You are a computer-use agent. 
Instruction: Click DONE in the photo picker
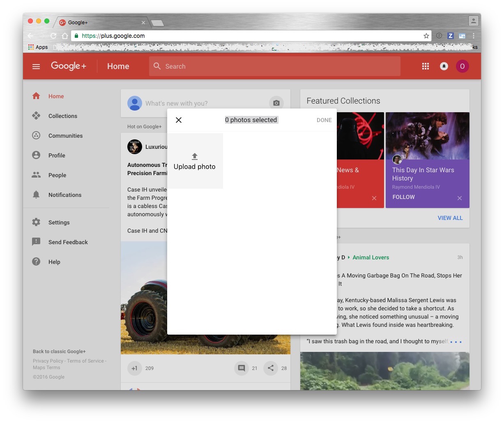pos(324,120)
